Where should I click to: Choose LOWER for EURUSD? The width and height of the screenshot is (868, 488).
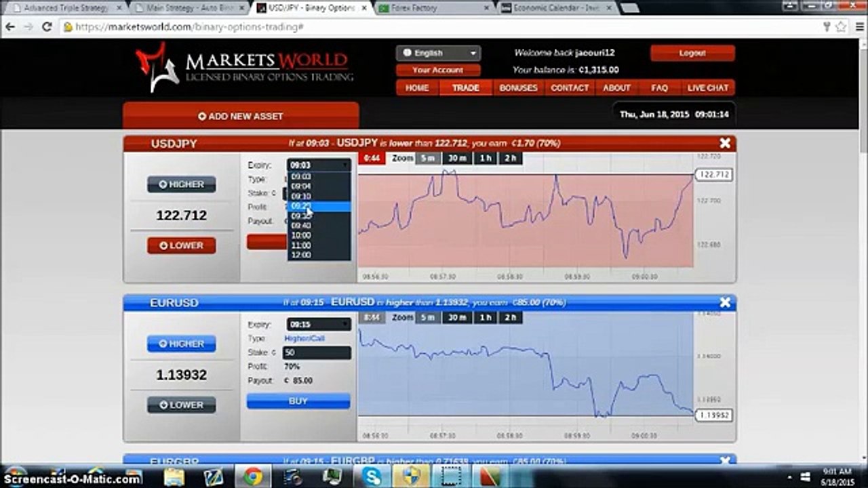(182, 405)
